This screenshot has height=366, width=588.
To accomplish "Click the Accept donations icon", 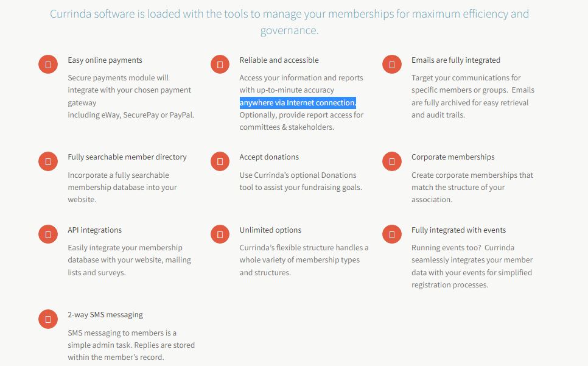I will click(220, 161).
